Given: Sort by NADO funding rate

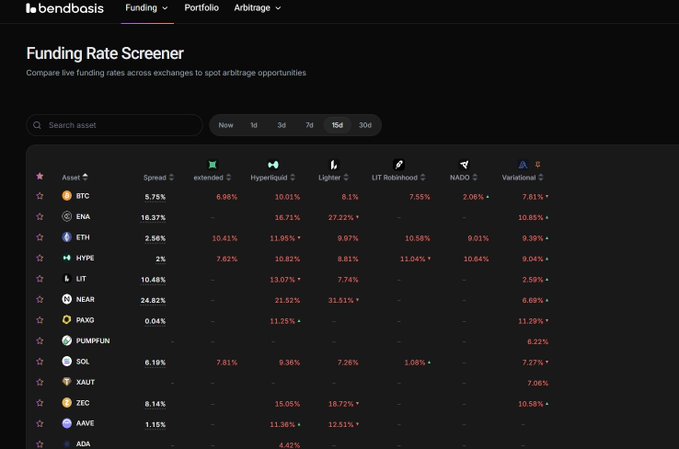Looking at the screenshot, I should [x=463, y=178].
